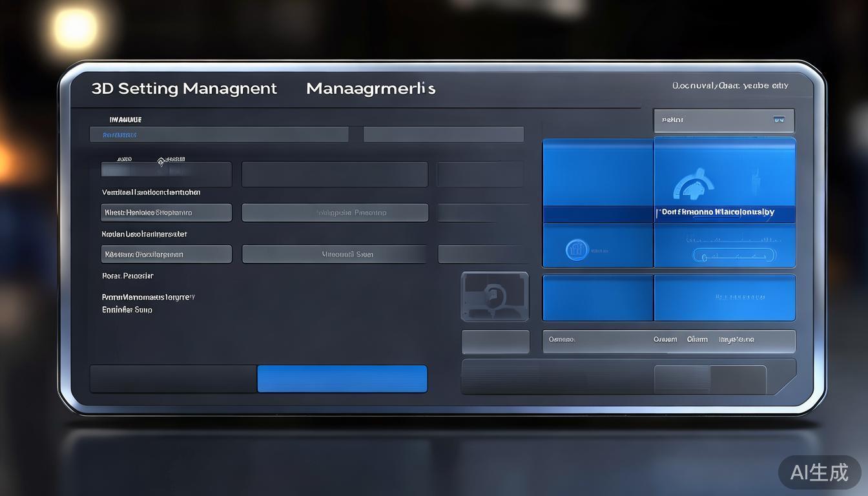Click the gauge speedometer icon in blue panel
Screen dimensions: 868x496
(693, 185)
